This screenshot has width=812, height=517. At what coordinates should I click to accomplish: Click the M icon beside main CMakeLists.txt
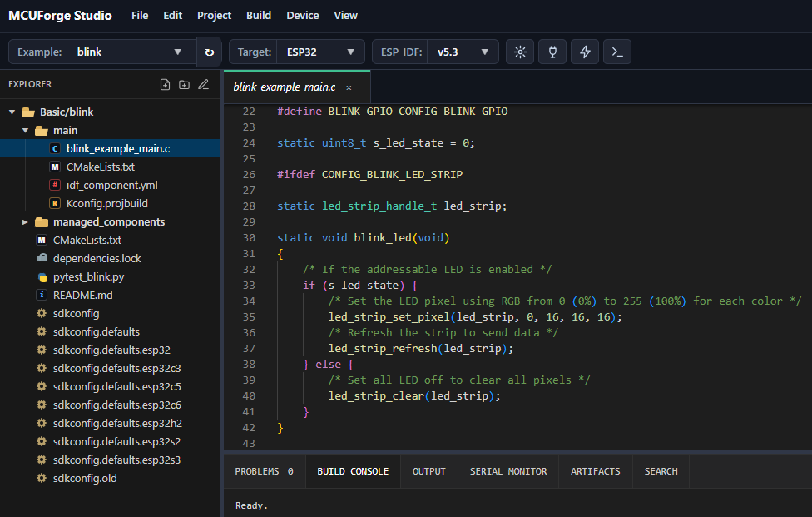click(x=55, y=167)
